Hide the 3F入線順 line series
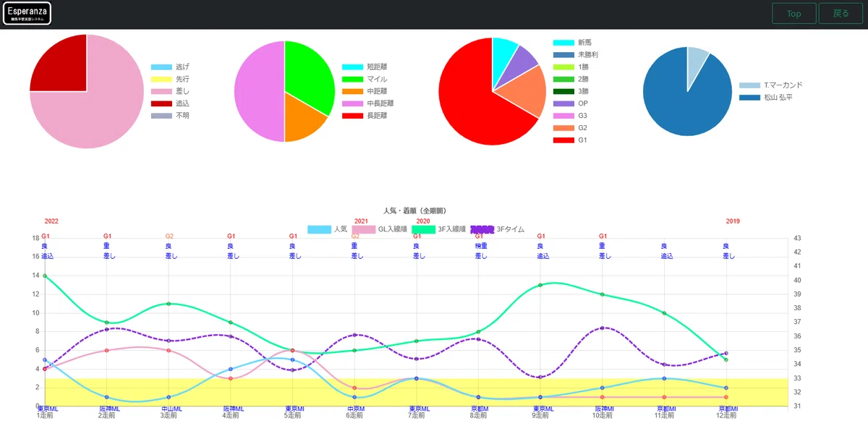The width and height of the screenshot is (868, 426). pyautogui.click(x=438, y=229)
